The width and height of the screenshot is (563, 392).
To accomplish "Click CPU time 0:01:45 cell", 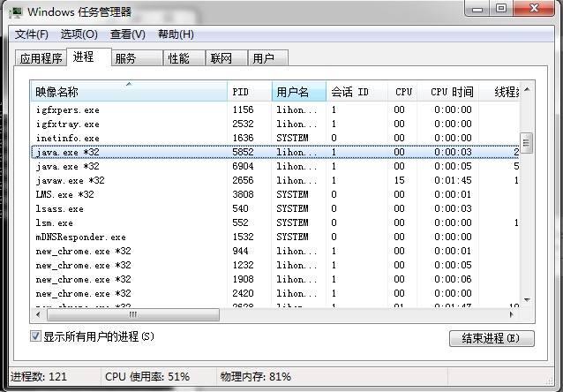I will coord(453,180).
